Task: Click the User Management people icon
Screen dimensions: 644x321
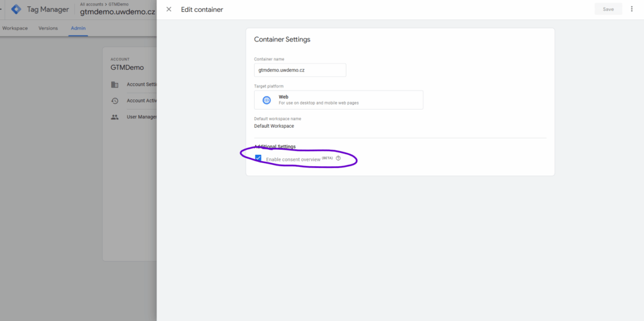Action: 114,116
